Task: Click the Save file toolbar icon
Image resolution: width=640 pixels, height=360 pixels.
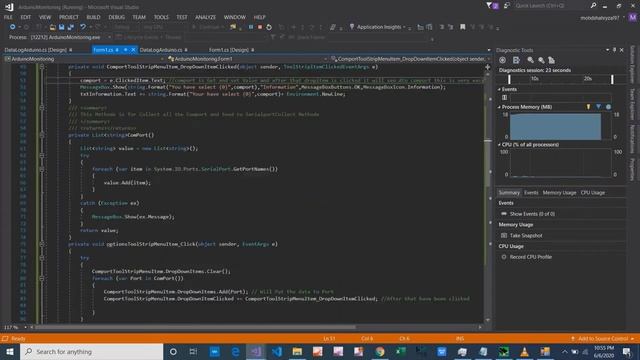Action: [62, 27]
